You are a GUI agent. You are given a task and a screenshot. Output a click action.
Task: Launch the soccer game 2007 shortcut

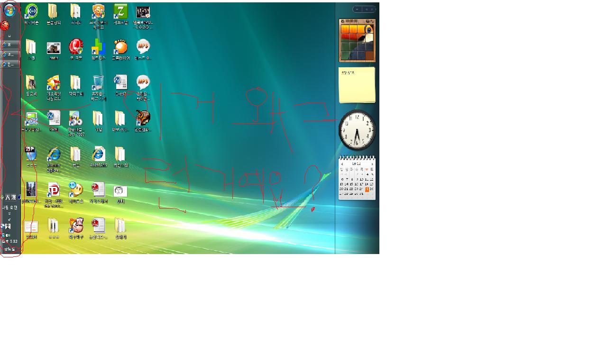[x=75, y=118]
